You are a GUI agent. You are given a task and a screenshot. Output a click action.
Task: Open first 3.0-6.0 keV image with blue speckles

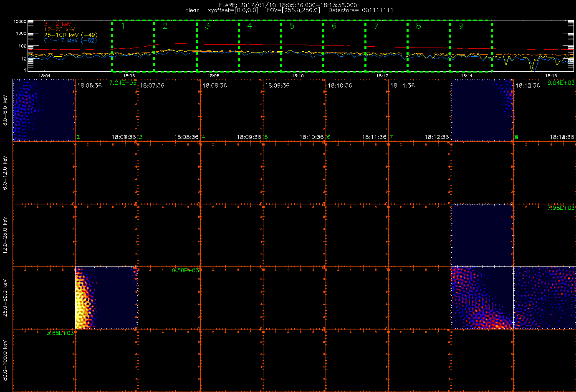[44, 110]
